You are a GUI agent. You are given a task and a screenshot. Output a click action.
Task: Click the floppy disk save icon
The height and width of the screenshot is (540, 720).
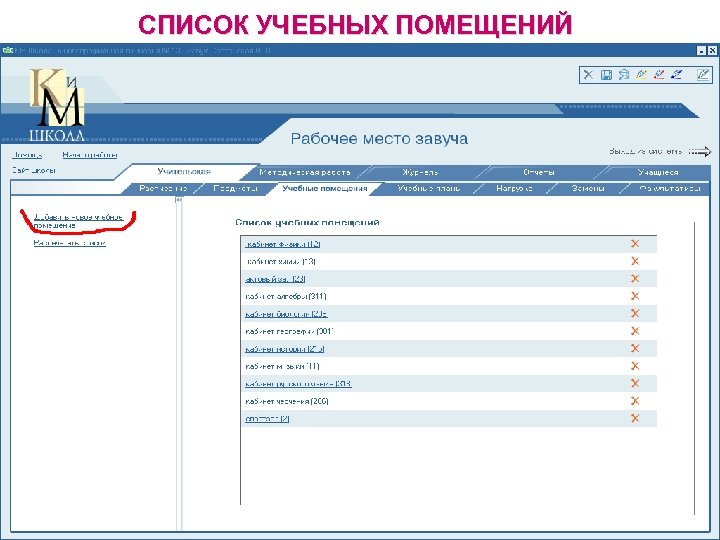pos(606,75)
